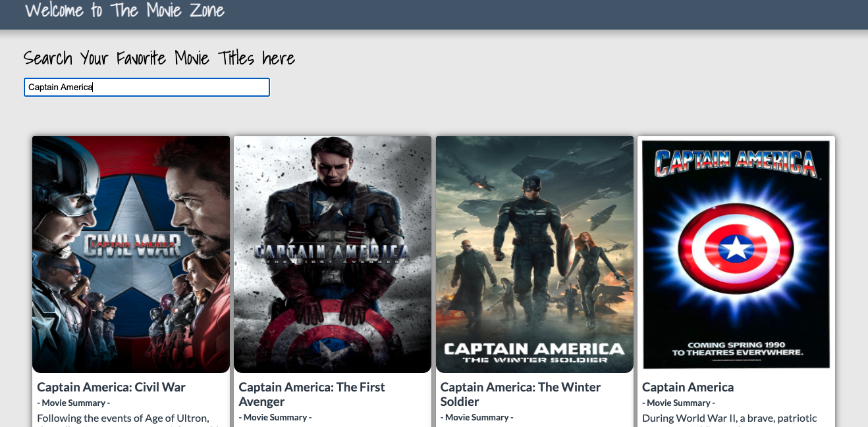Click Movie Summary label under the 1990 Captain America

pyautogui.click(x=678, y=403)
